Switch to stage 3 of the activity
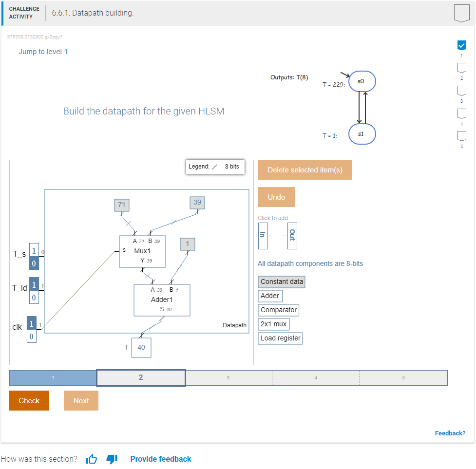The width and height of the screenshot is (476, 469). click(228, 377)
